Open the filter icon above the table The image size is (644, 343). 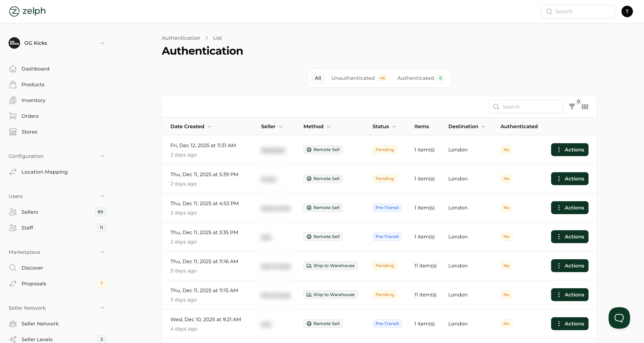(572, 107)
